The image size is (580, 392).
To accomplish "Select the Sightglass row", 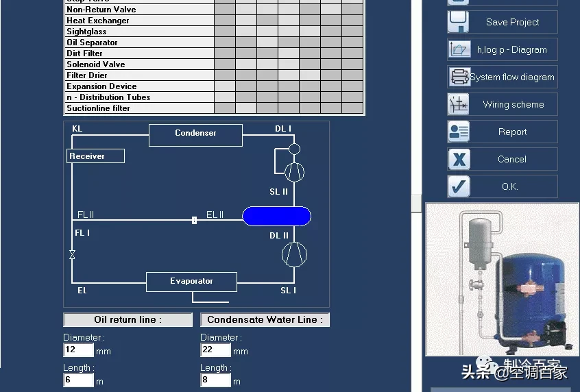I will (214, 31).
